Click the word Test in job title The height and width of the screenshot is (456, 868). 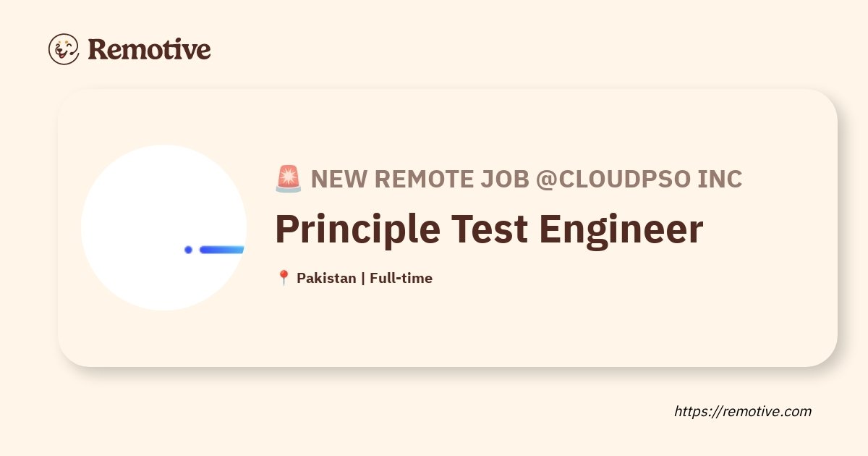(x=490, y=229)
